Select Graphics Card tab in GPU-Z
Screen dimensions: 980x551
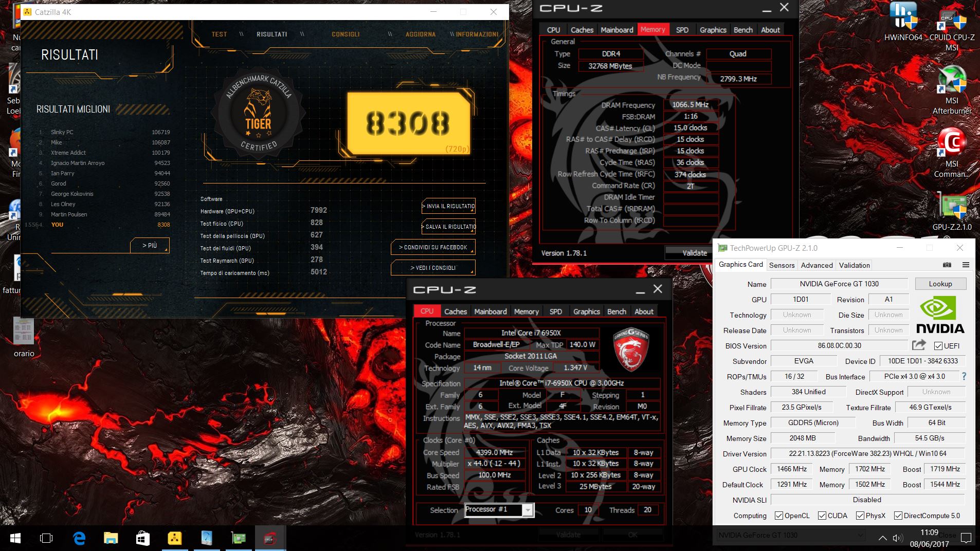(x=740, y=264)
